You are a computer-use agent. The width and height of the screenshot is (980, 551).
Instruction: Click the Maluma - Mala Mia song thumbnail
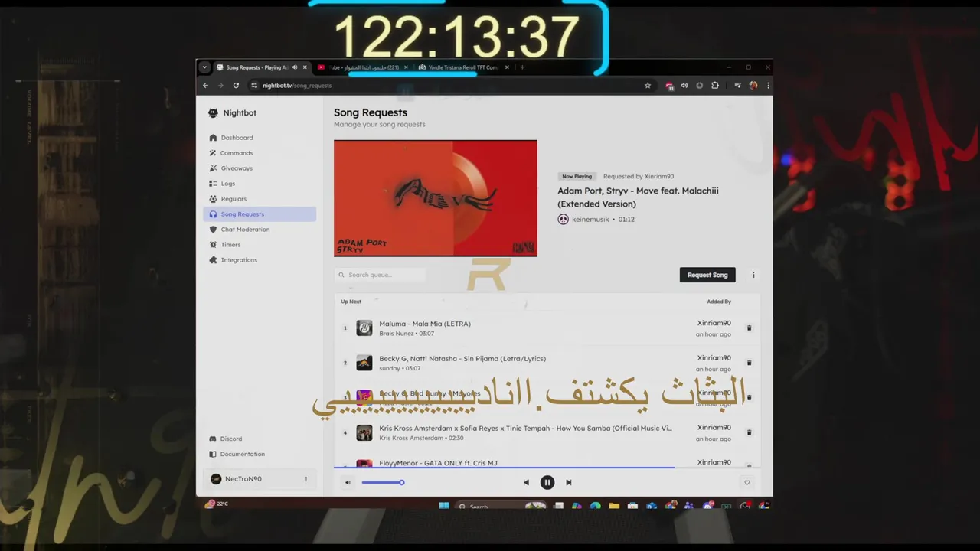364,328
